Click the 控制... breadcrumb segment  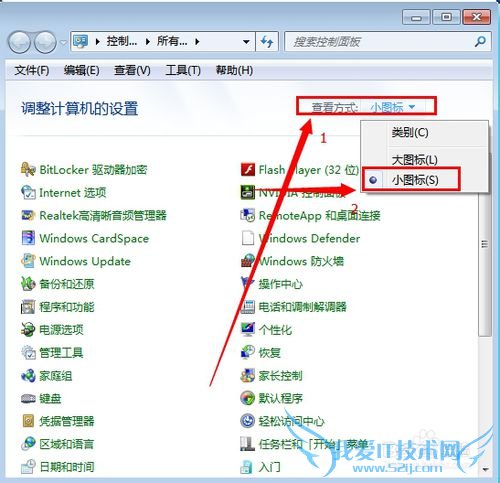122,42
